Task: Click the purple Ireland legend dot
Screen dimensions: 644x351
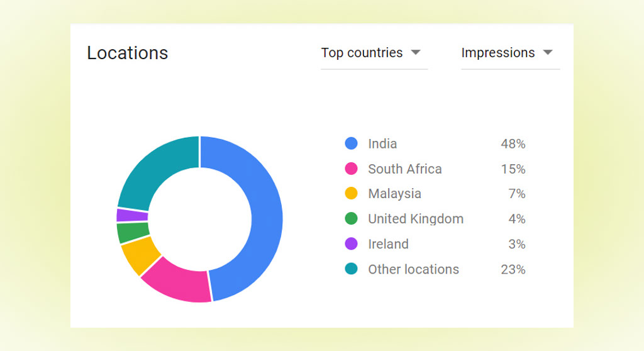Action: pos(351,243)
